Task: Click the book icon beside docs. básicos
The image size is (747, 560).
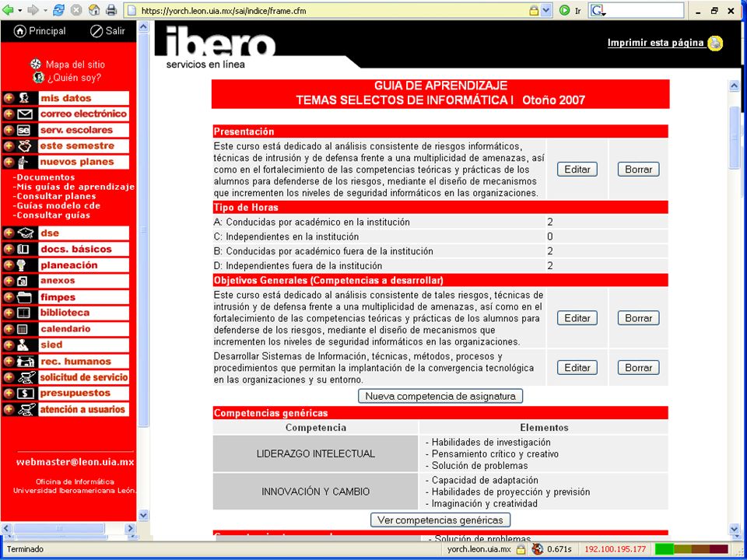Action: pyautogui.click(x=23, y=249)
